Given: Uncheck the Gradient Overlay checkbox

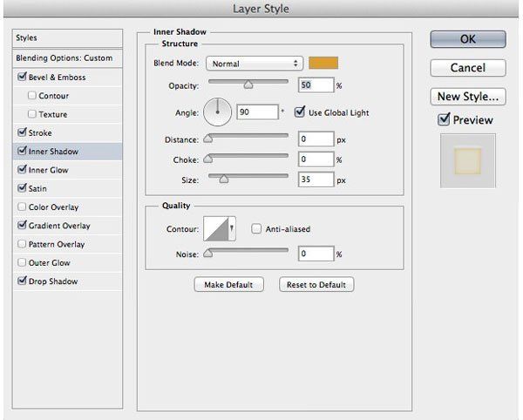Looking at the screenshot, I should coord(22,225).
